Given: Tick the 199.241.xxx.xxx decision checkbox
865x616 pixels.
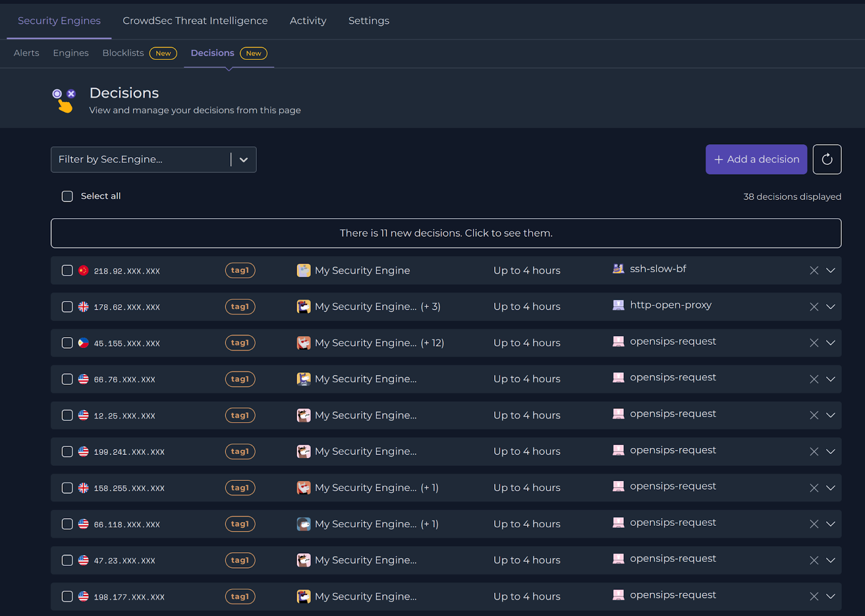Looking at the screenshot, I should pos(67,452).
